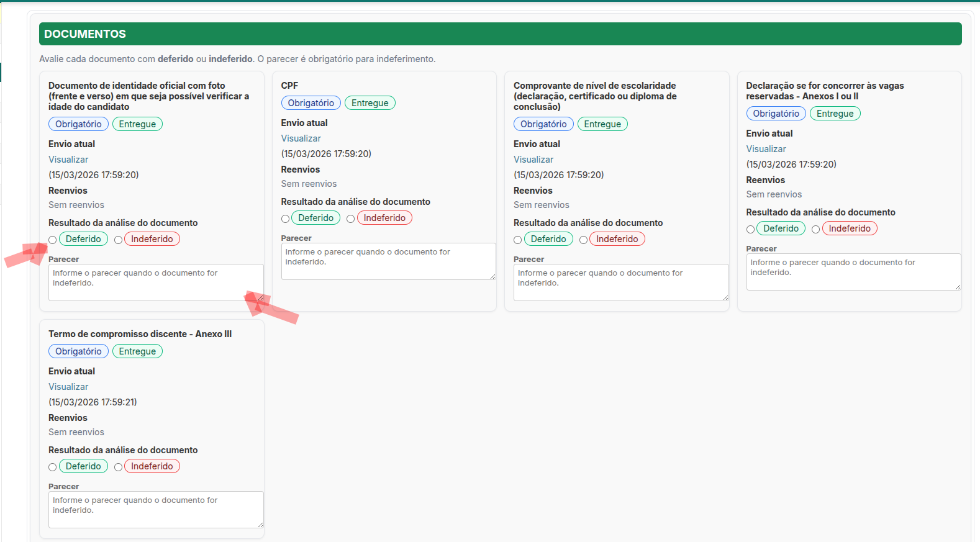Open Visualizar link for the identity document

point(68,160)
